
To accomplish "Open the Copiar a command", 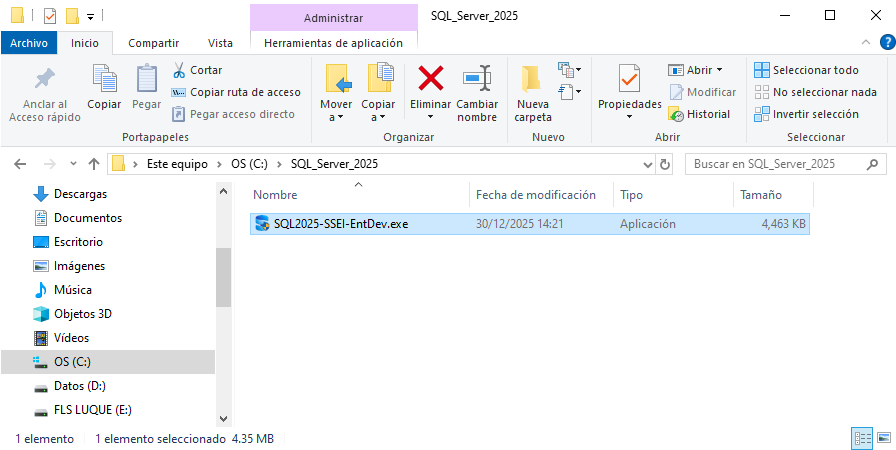I will coord(378,93).
